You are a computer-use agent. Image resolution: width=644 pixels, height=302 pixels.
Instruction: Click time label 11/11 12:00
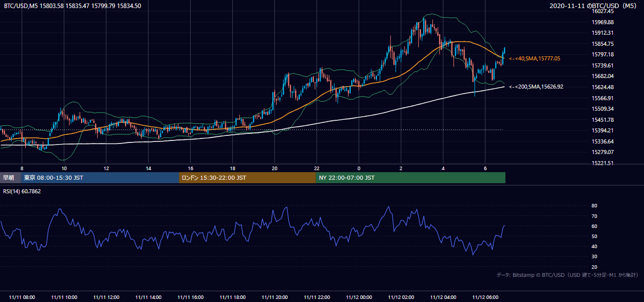106,297
